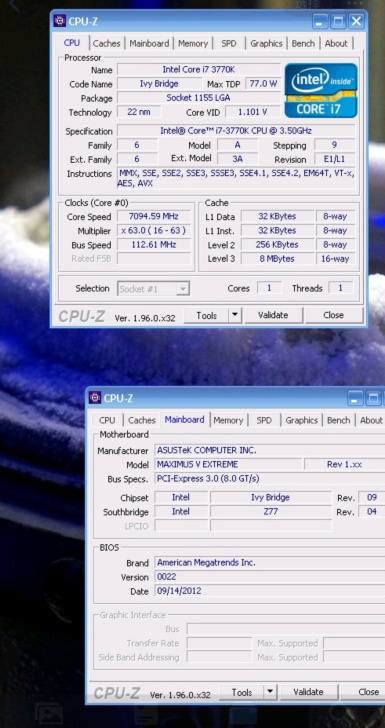Open Caches tab in lower CPU-Z window
This screenshot has width=385, height=728.
click(x=142, y=420)
